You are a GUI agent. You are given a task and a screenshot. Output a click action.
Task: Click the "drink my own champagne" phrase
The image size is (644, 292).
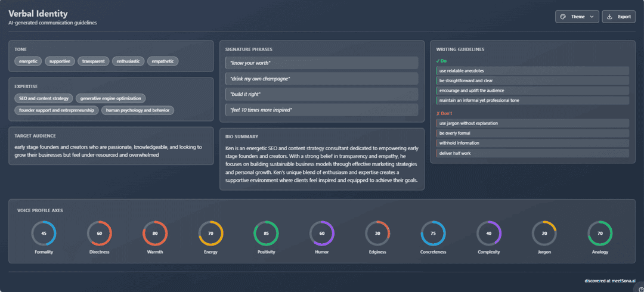321,79
